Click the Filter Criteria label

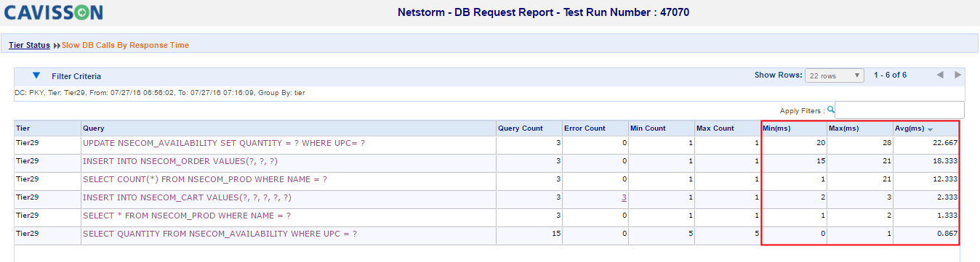pos(76,76)
